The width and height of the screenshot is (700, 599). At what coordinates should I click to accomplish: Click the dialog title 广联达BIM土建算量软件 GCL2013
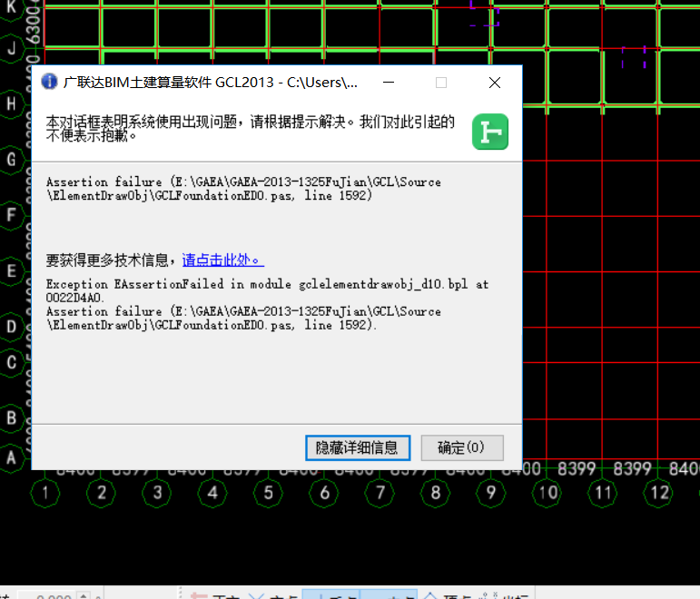[211, 83]
